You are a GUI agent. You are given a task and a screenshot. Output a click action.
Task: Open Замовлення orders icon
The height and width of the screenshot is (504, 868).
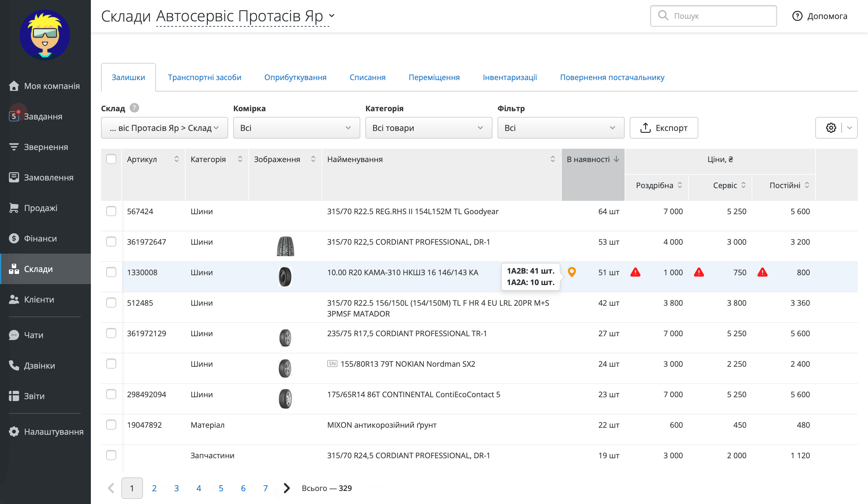point(14,177)
